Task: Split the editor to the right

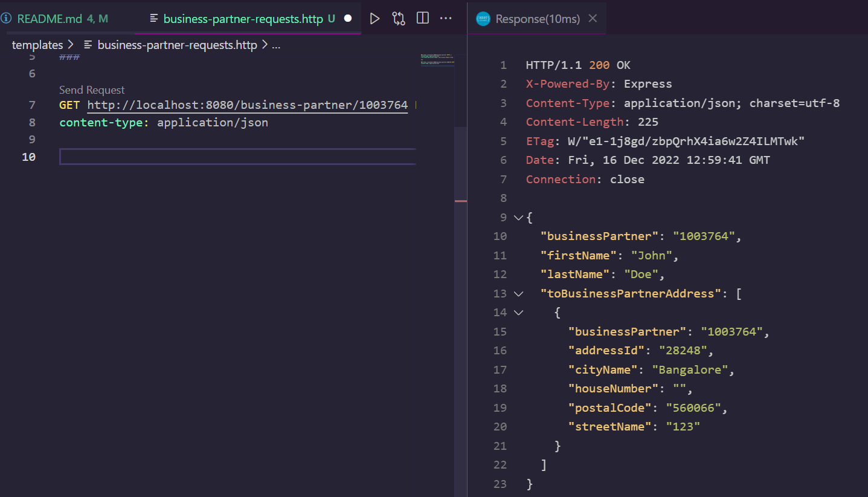Action: pyautogui.click(x=423, y=19)
